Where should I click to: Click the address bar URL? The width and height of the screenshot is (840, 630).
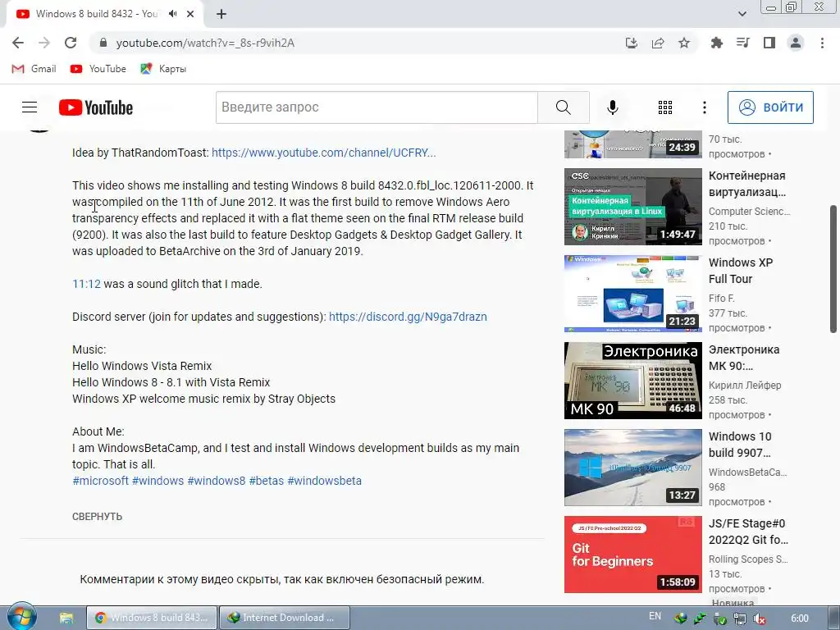(205, 43)
